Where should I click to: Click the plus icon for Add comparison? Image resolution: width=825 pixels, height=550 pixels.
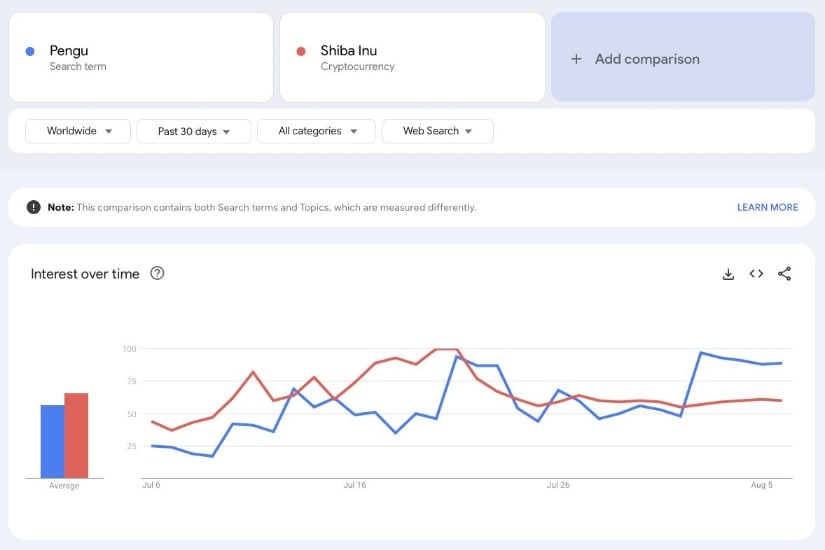pos(576,59)
